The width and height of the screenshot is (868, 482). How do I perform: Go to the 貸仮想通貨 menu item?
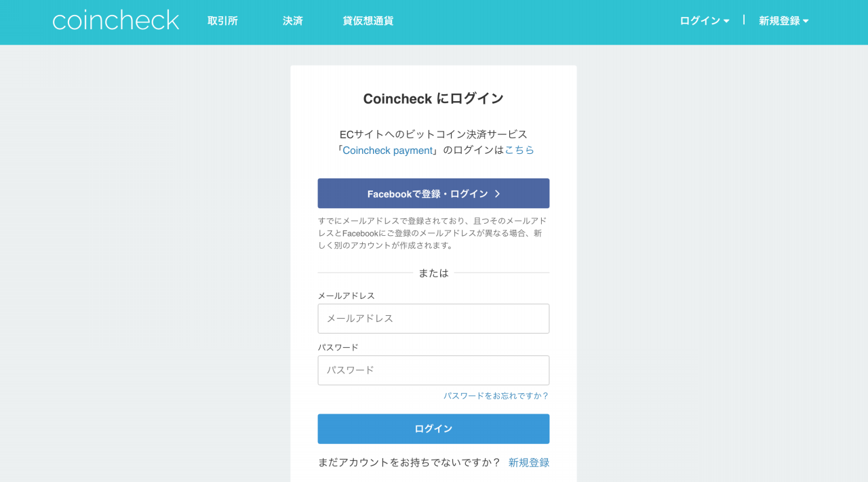(x=368, y=21)
